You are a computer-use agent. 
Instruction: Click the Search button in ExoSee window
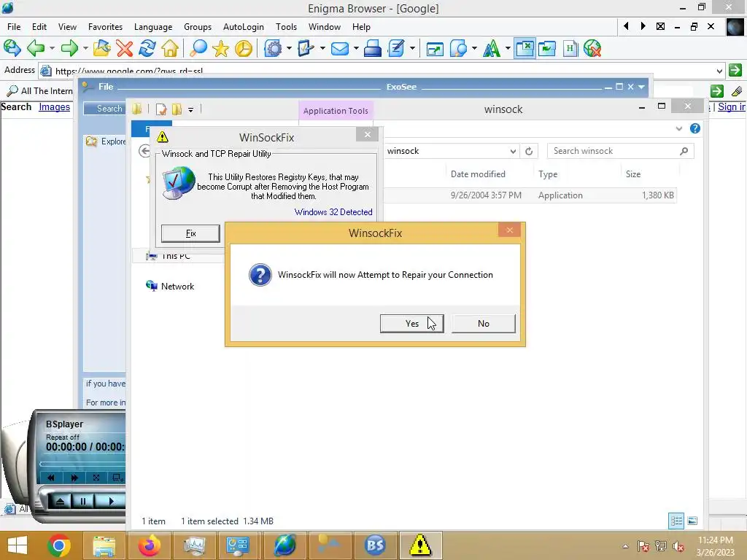tap(105, 109)
